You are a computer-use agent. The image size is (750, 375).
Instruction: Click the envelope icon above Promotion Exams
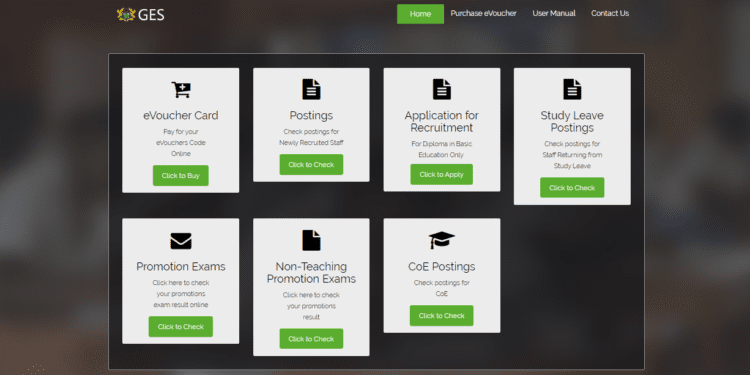pos(181,241)
